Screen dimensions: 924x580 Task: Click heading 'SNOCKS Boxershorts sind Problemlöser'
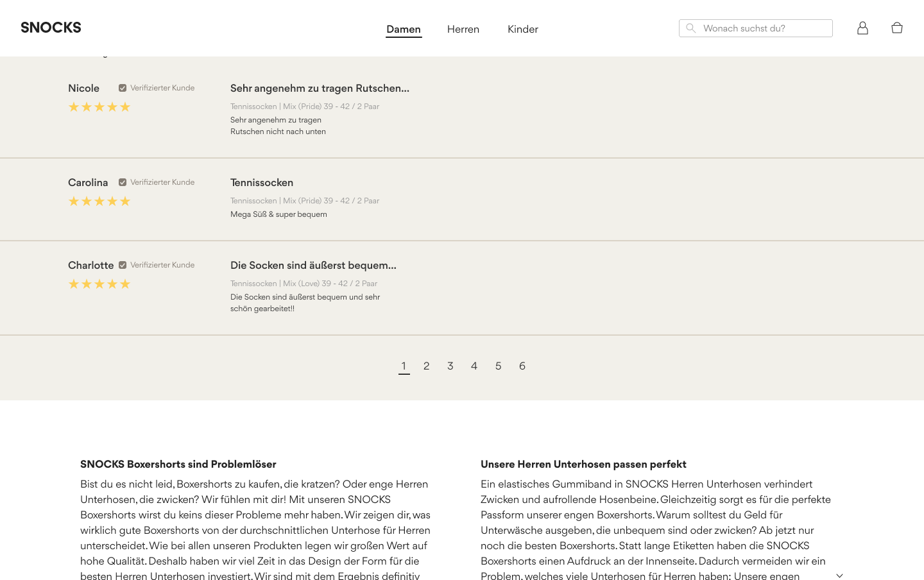(x=178, y=464)
